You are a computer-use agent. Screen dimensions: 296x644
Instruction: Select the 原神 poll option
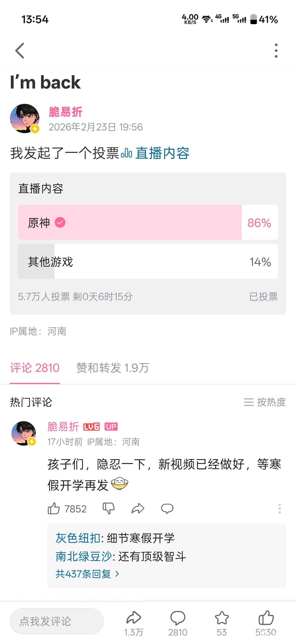(x=148, y=223)
